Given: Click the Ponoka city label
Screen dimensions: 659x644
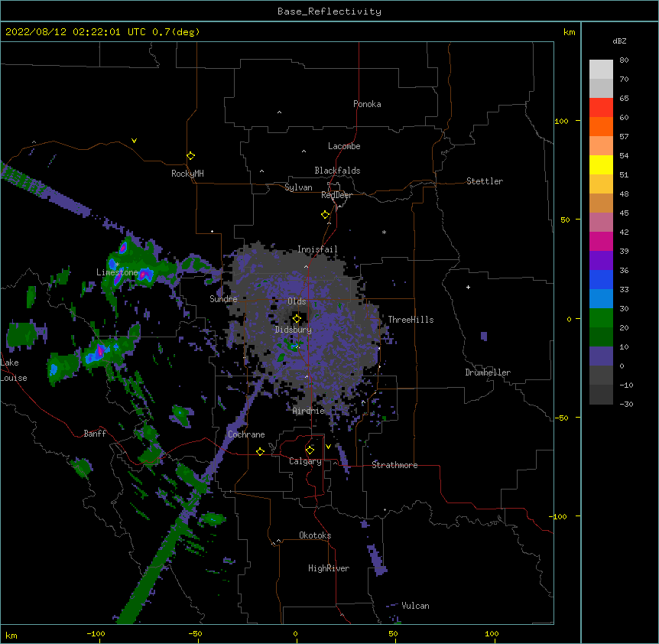Looking at the screenshot, I should (x=367, y=104).
